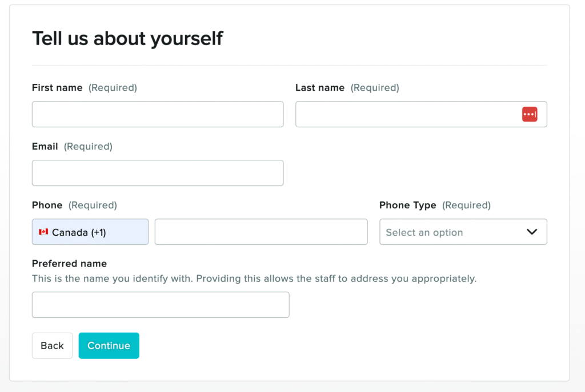
Task: Focus the Preferred name text box
Action: pos(161,305)
